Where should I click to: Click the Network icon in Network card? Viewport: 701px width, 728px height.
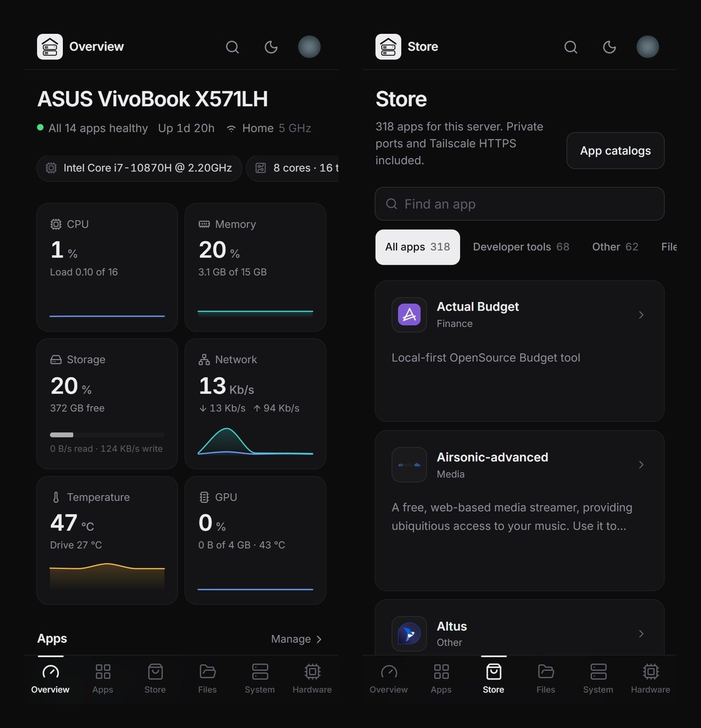(204, 359)
